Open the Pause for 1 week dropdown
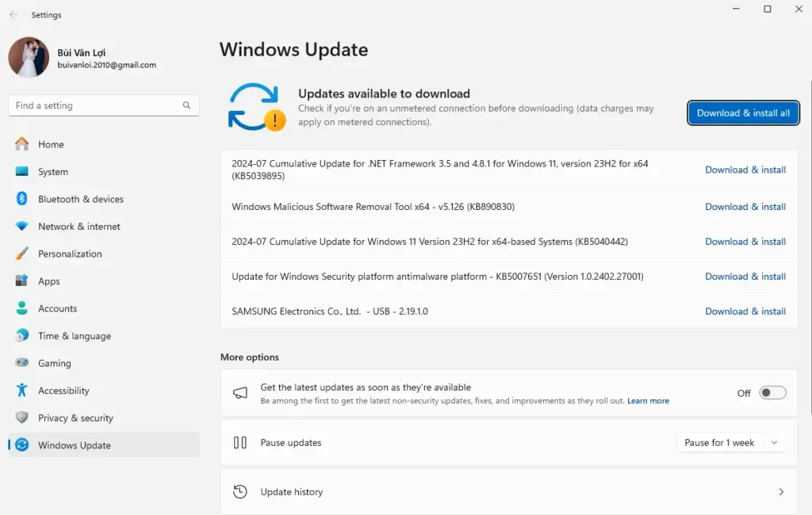The width and height of the screenshot is (812, 515). (730, 443)
